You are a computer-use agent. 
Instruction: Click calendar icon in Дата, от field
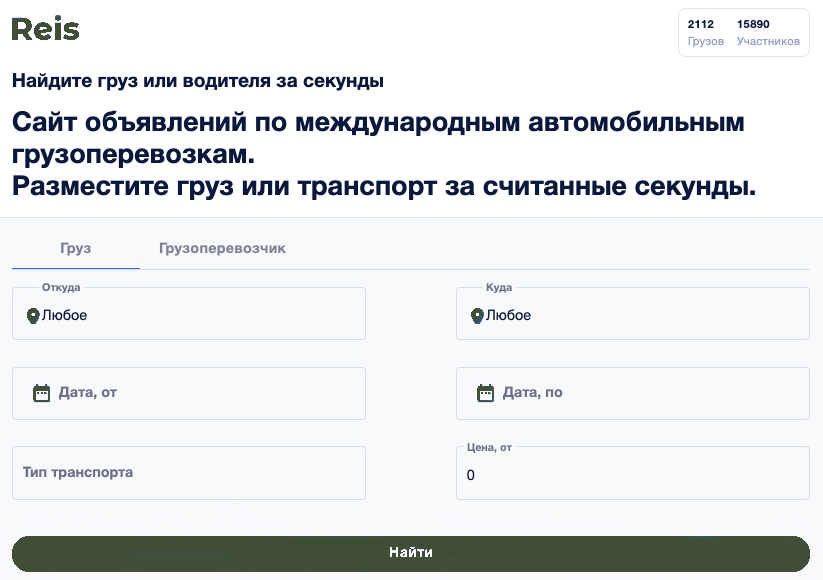tap(41, 393)
